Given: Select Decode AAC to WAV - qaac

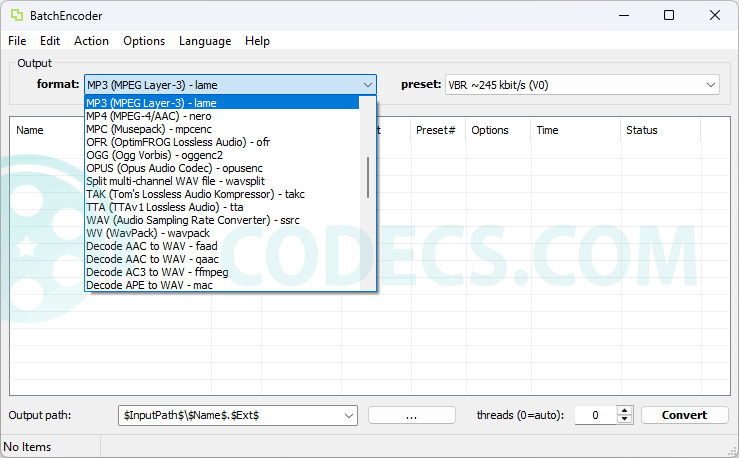Looking at the screenshot, I should click(x=222, y=259).
